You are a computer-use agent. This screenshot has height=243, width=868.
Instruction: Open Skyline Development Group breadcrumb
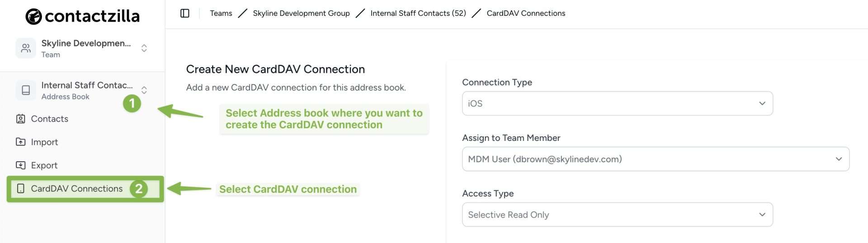point(301,13)
